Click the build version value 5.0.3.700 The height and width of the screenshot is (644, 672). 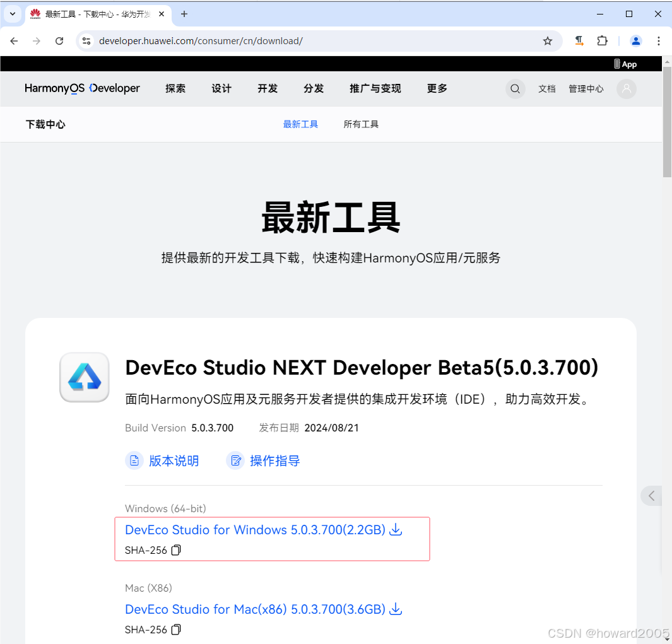click(212, 428)
